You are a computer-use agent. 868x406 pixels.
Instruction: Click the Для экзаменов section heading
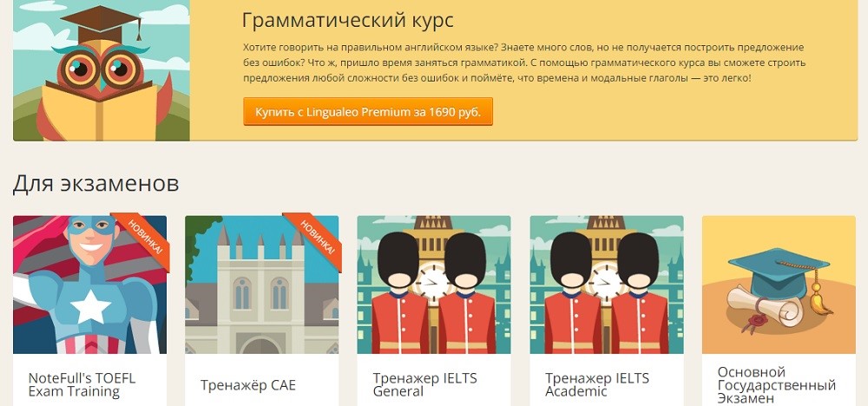tap(95, 184)
